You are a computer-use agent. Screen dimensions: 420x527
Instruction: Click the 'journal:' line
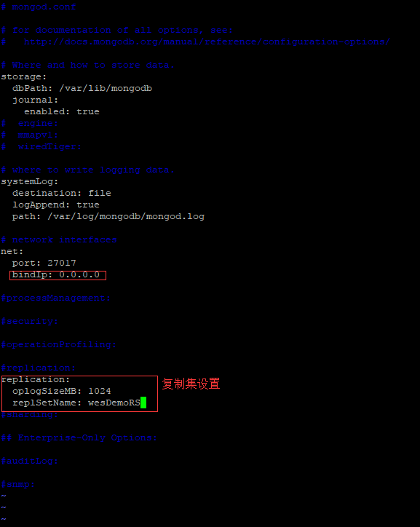pos(35,100)
